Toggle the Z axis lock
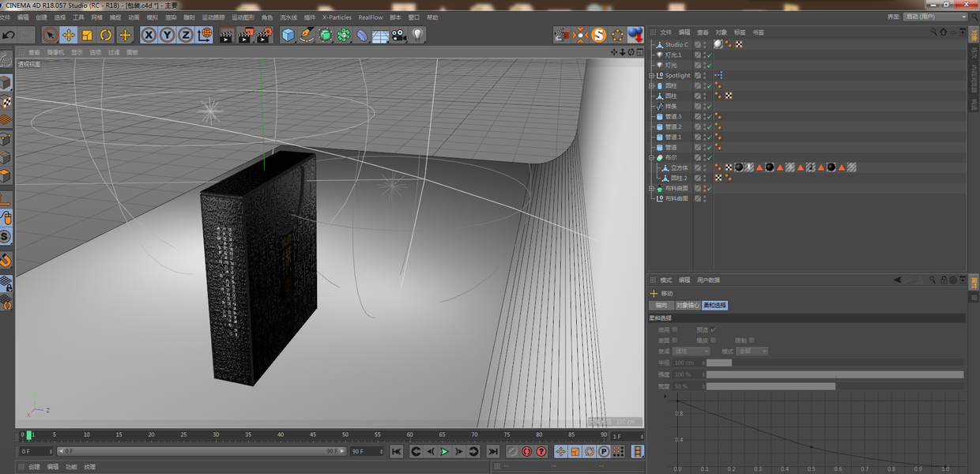The image size is (980, 474). click(185, 35)
